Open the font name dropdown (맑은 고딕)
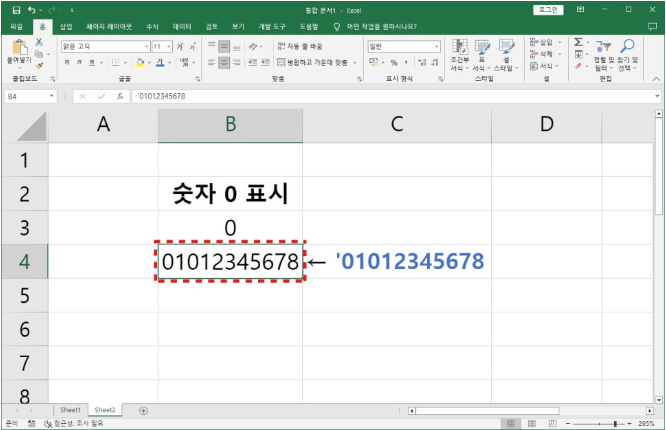Image resolution: width=666 pixels, height=430 pixels. pyautogui.click(x=144, y=46)
